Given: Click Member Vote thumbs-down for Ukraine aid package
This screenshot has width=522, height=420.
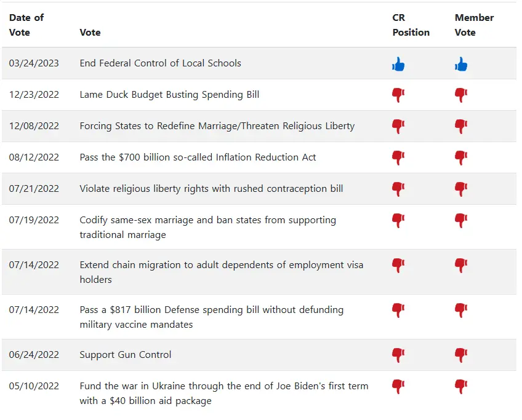Looking at the screenshot, I should click(x=460, y=387).
